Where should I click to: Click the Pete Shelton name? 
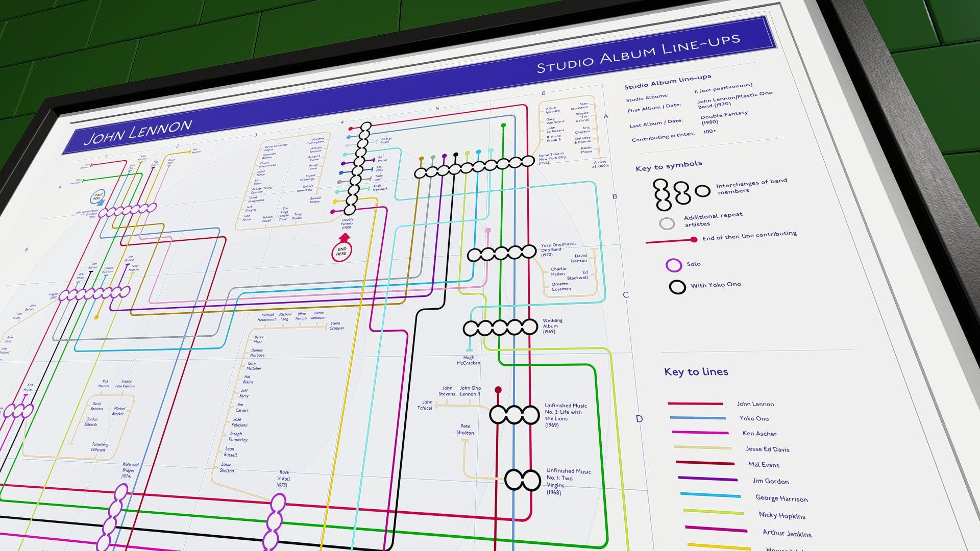465,430
